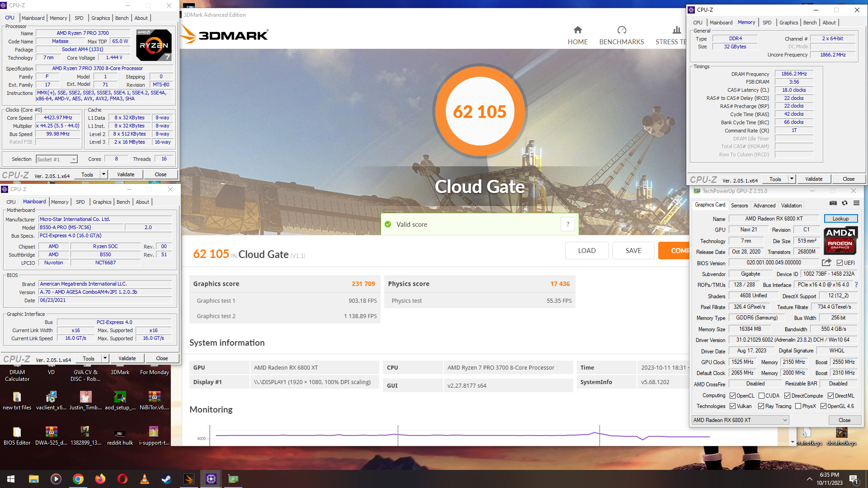Click the valid score help question mark
The width and height of the screenshot is (868, 488).
[x=568, y=224]
